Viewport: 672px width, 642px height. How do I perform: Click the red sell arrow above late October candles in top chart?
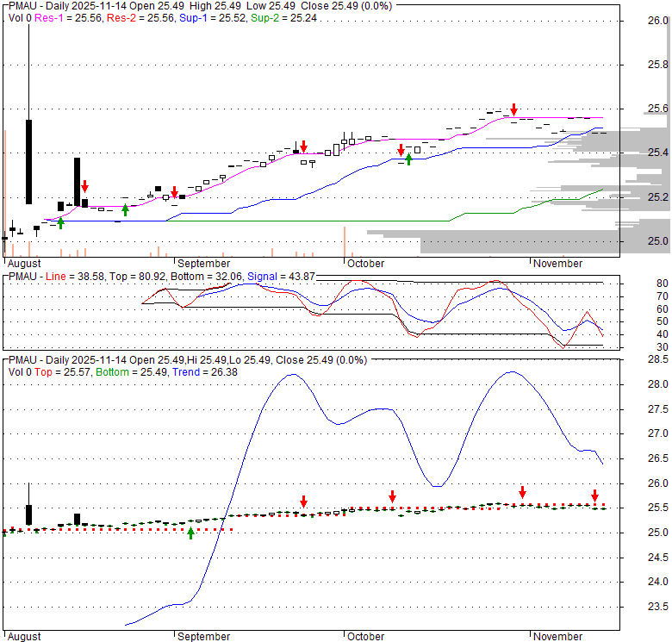click(x=513, y=109)
